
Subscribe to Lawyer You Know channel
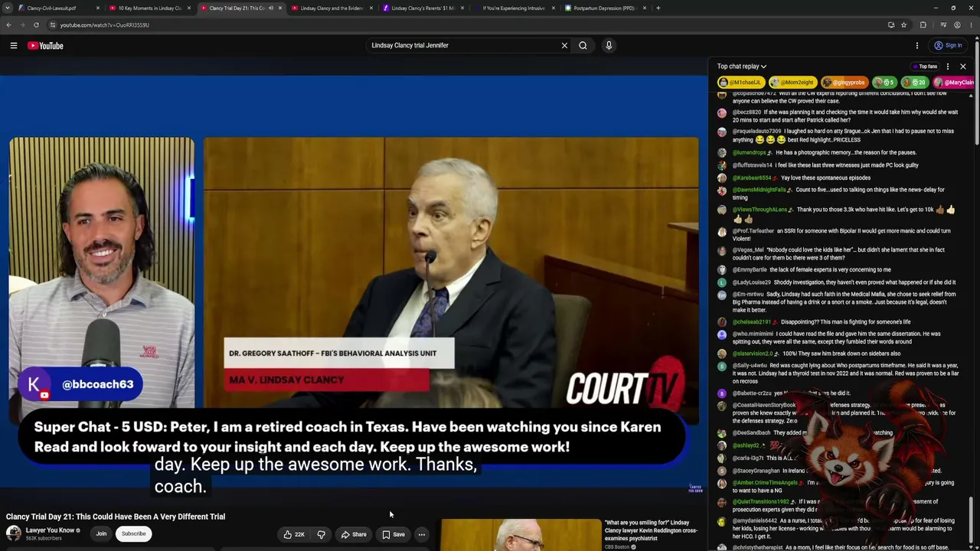[133, 533]
